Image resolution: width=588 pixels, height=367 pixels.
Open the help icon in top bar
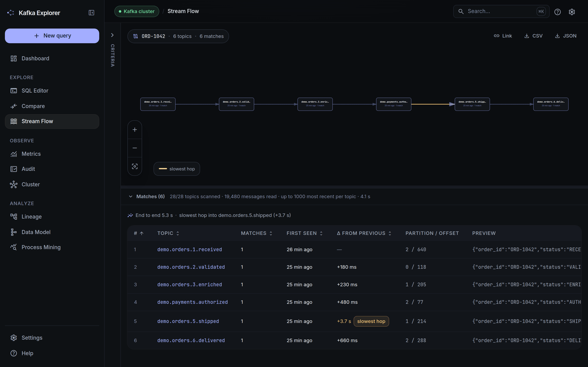[x=557, y=12]
